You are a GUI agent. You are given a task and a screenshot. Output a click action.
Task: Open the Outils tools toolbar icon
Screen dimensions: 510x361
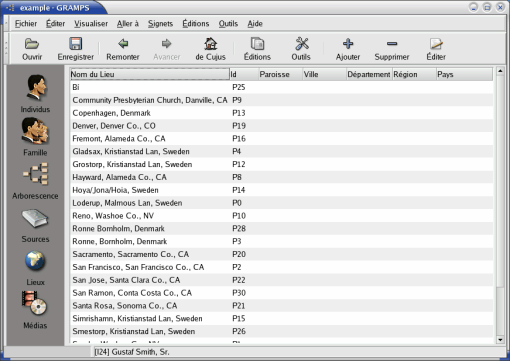[301, 49]
